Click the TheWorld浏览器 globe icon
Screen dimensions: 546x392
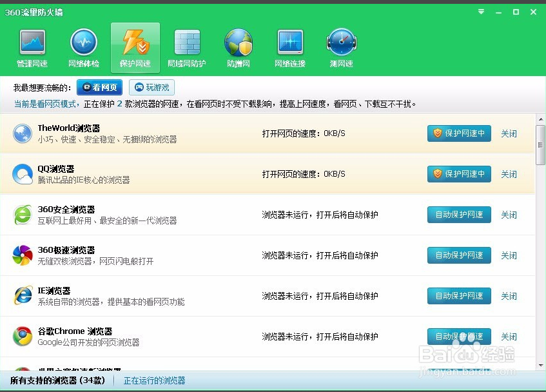click(x=23, y=133)
